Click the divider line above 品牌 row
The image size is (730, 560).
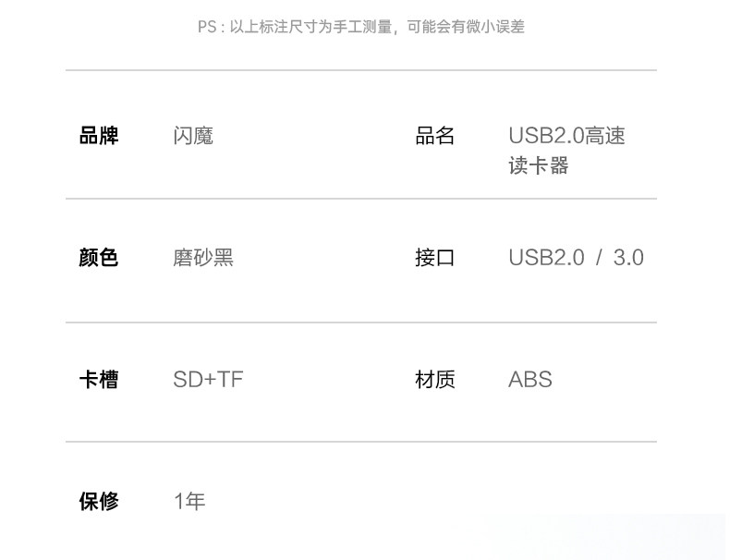(x=361, y=70)
